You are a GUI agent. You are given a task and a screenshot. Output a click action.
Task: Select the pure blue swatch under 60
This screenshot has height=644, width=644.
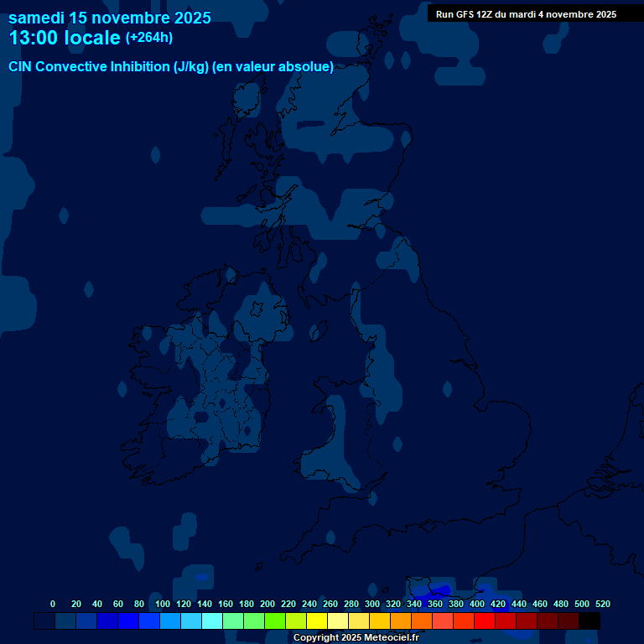tap(128, 621)
